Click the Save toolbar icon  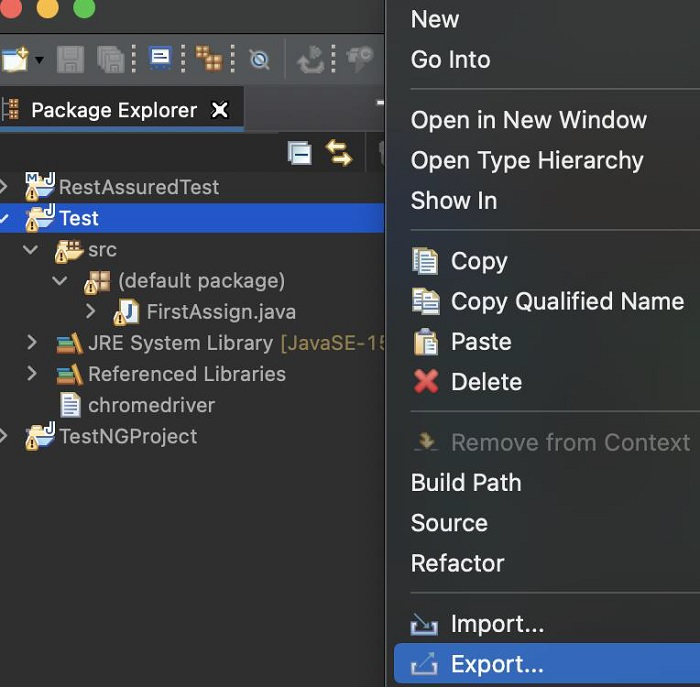pos(70,59)
